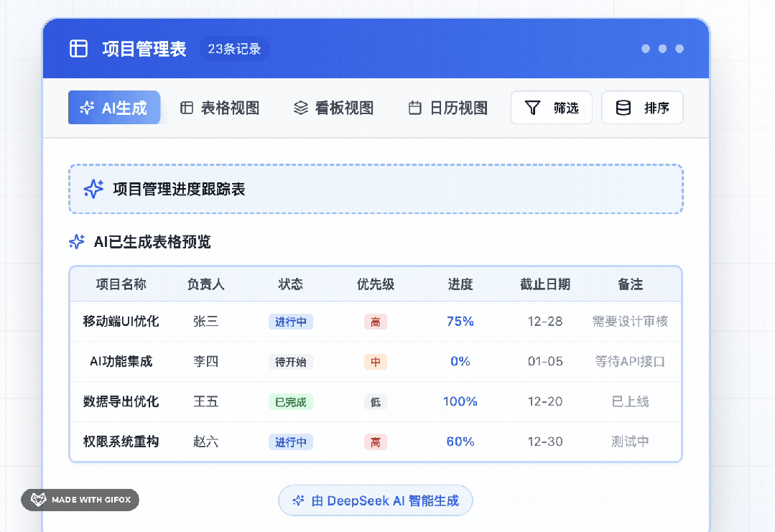Click the 23条记录 badge

234,48
